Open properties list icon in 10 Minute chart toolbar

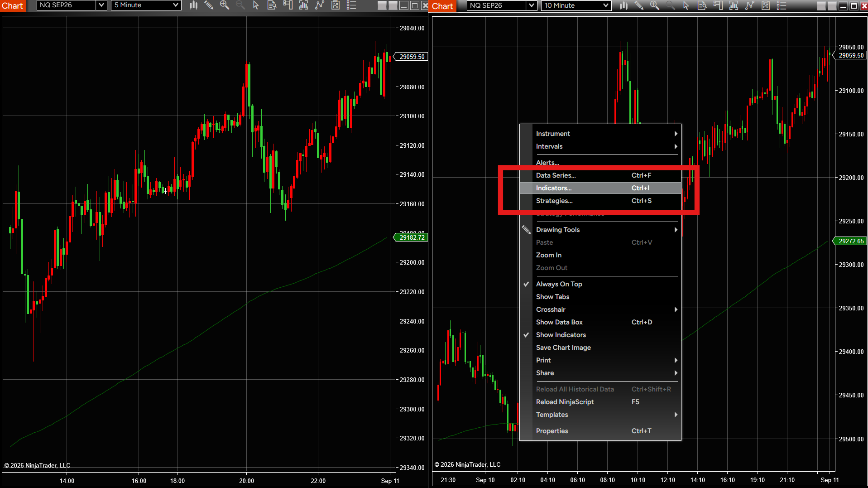tap(782, 5)
